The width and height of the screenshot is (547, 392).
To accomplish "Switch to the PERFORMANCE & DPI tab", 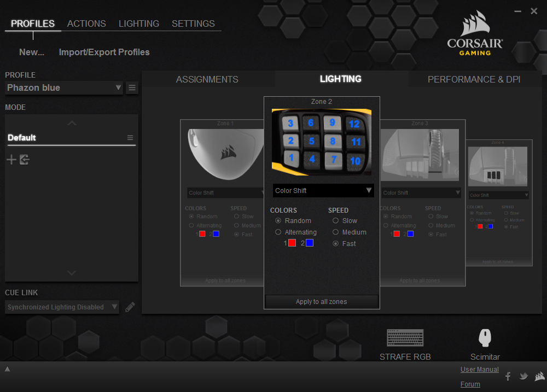I will tap(474, 79).
